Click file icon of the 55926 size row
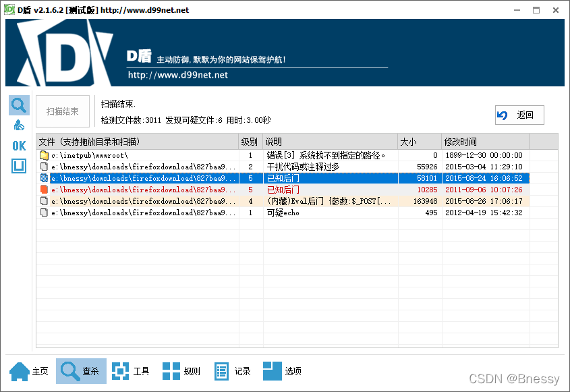Image resolution: width=570 pixels, height=392 pixels. click(x=44, y=167)
